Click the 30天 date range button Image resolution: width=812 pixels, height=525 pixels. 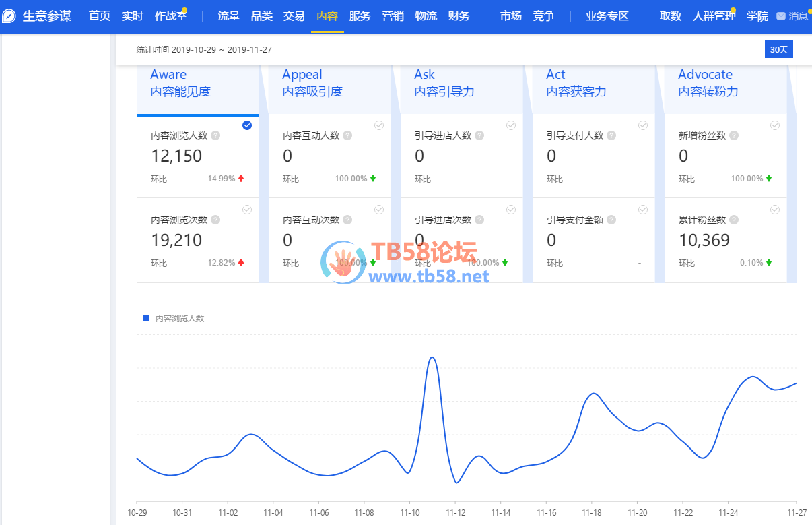(x=779, y=50)
